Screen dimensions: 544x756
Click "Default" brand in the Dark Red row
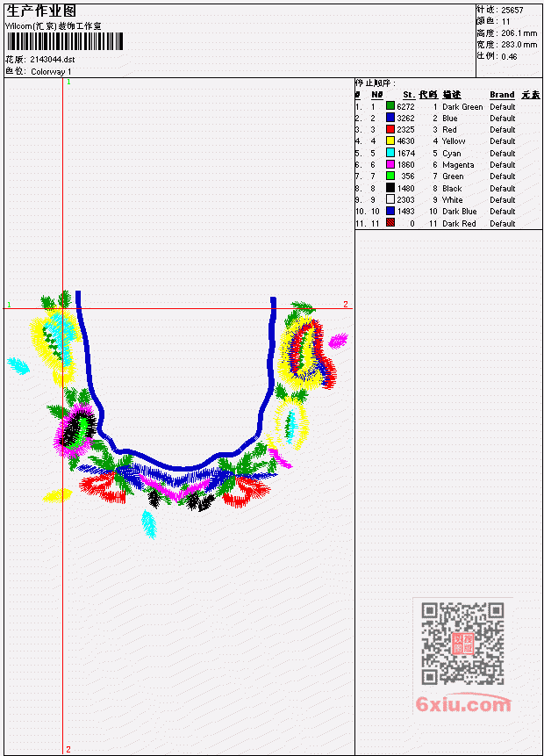[503, 224]
